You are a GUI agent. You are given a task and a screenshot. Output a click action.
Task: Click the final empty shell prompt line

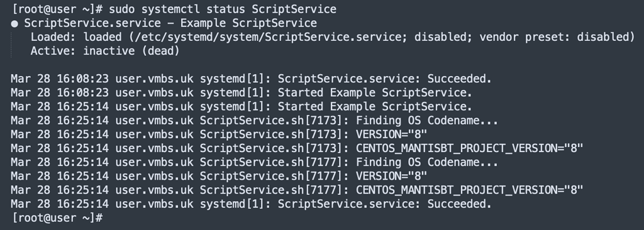(57, 217)
